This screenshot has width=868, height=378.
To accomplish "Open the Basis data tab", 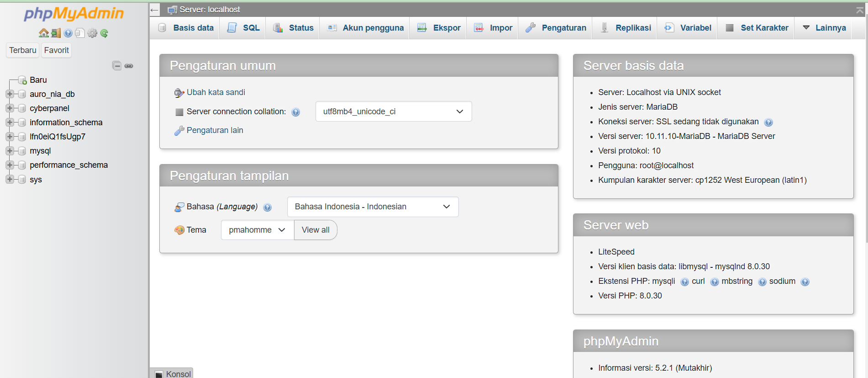I will tap(186, 28).
